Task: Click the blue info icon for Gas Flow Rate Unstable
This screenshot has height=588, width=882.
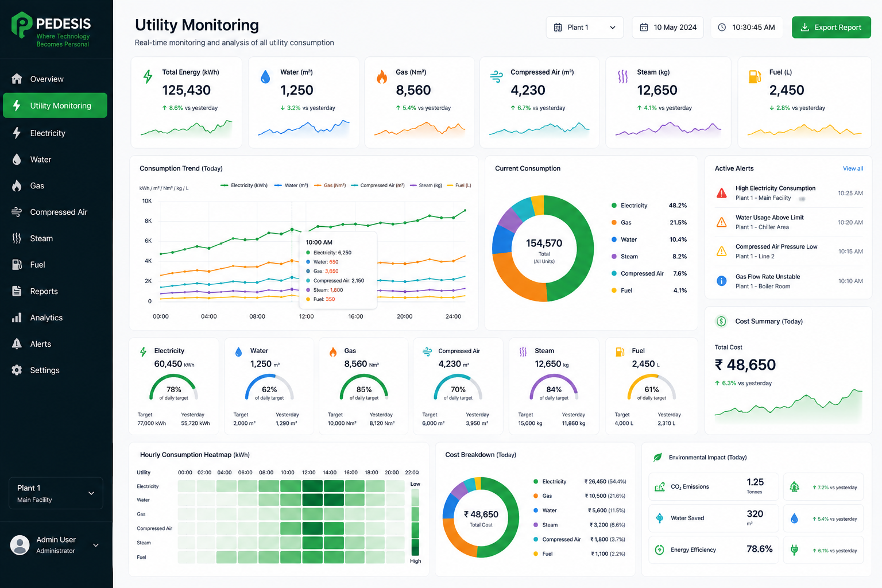Action: coord(722,281)
